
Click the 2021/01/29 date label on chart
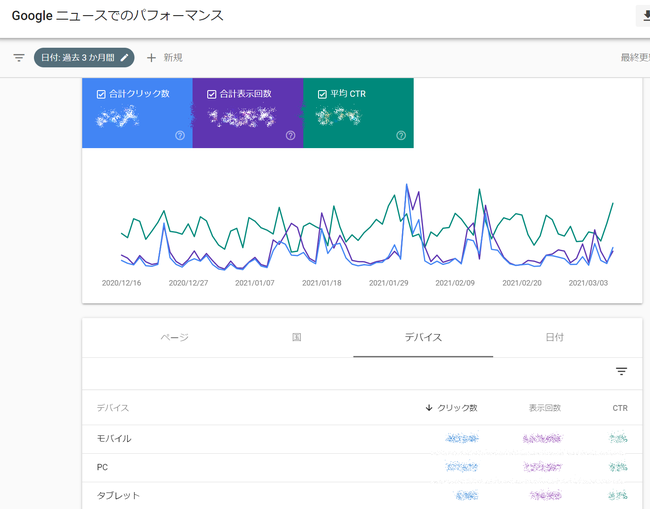coord(388,283)
